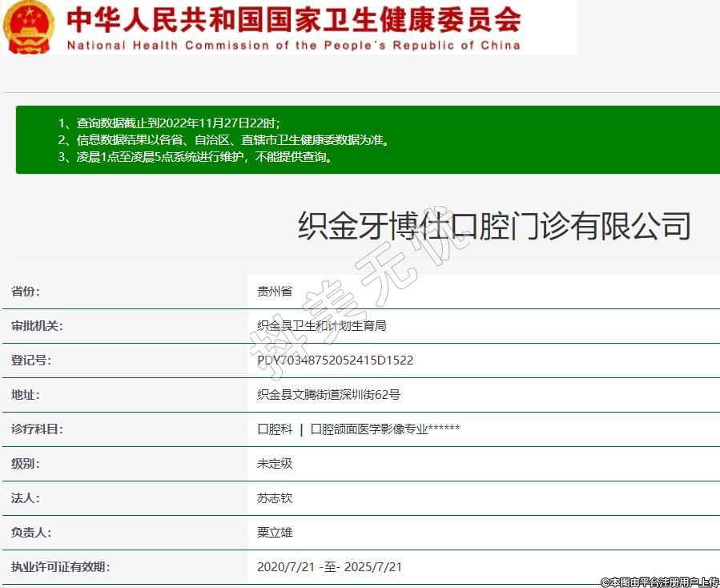
Task: Click the 省份 row label
Action: 25,292
